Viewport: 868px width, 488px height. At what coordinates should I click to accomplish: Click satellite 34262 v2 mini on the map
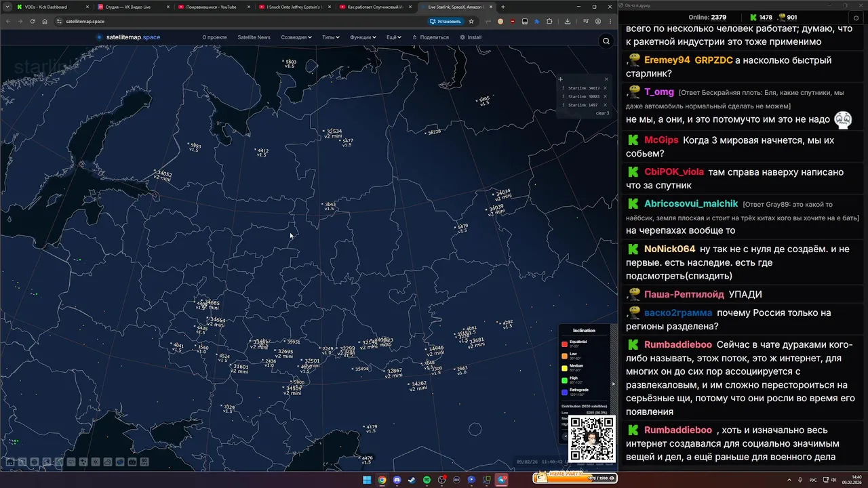[418, 386]
